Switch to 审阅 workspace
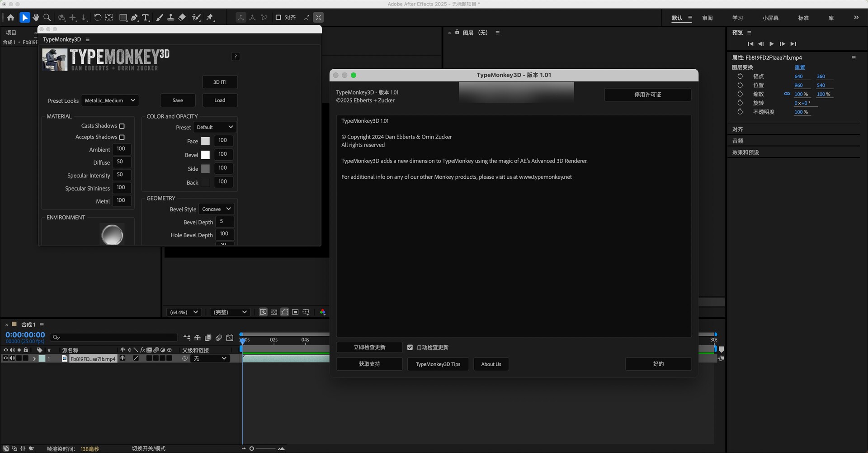The image size is (868, 453). pos(708,18)
